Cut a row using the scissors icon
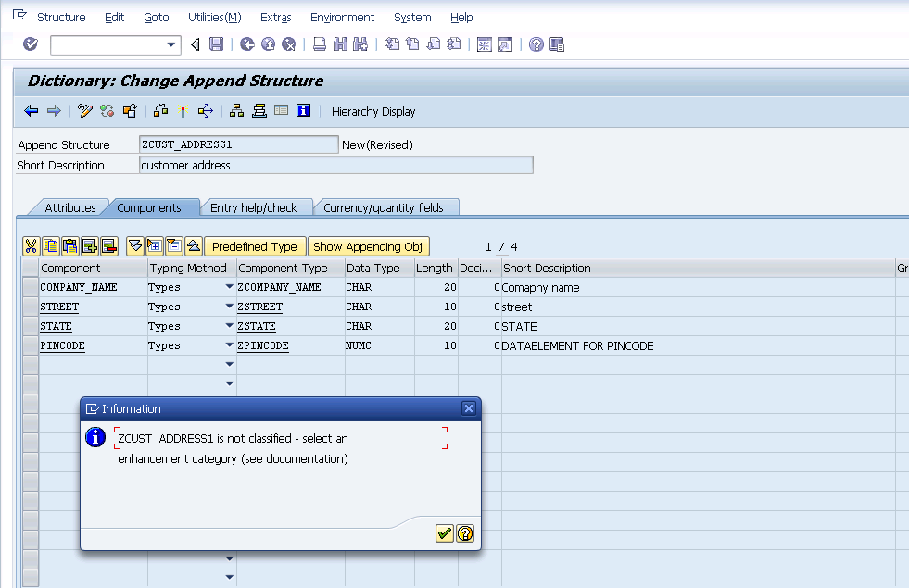This screenshot has height=588, width=909. pos(31,245)
